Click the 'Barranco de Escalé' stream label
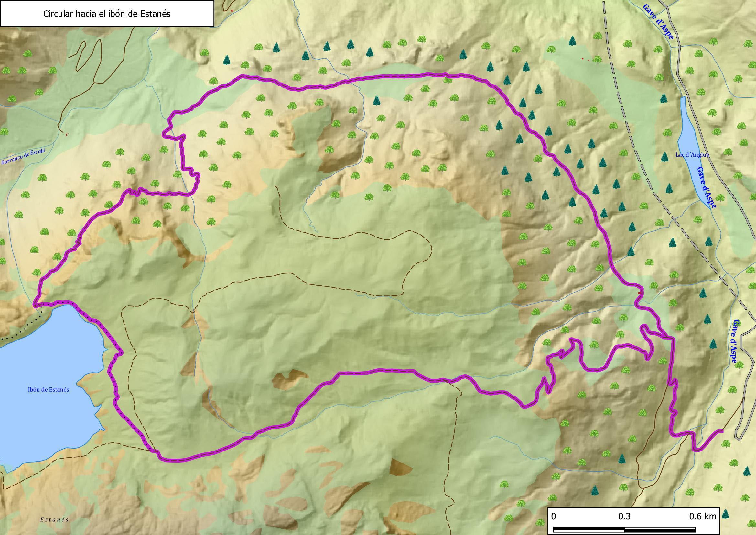This screenshot has width=756, height=535. click(x=22, y=156)
